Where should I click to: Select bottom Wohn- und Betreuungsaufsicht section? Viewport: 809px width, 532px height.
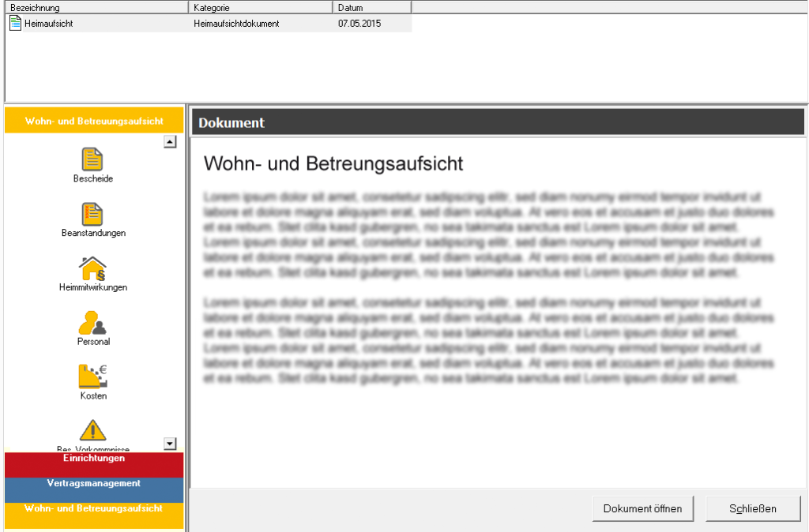(94, 509)
